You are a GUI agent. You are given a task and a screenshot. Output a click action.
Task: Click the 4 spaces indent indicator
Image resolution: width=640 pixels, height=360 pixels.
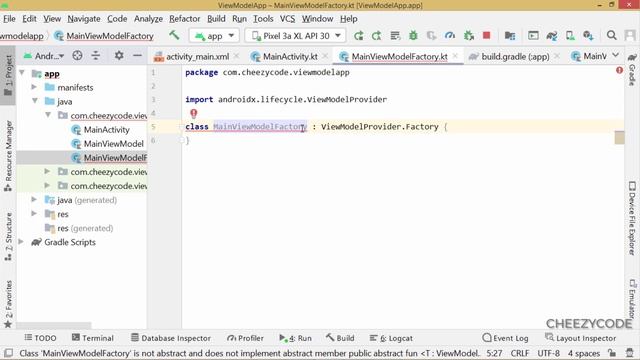coord(584,353)
